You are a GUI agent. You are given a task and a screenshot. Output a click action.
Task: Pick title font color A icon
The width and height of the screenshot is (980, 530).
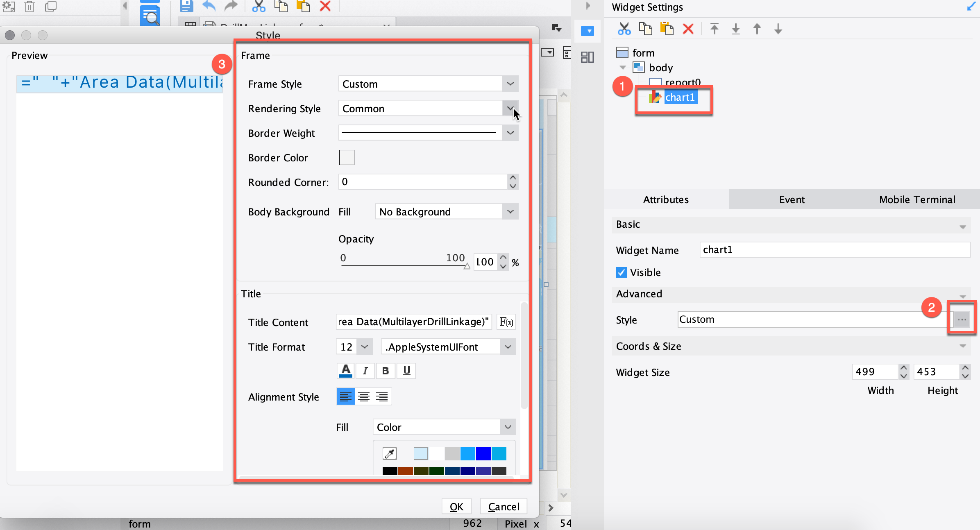pos(346,371)
